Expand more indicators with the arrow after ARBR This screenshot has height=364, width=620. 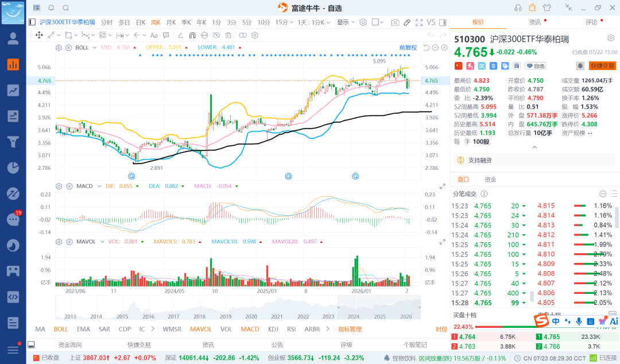(x=328, y=329)
